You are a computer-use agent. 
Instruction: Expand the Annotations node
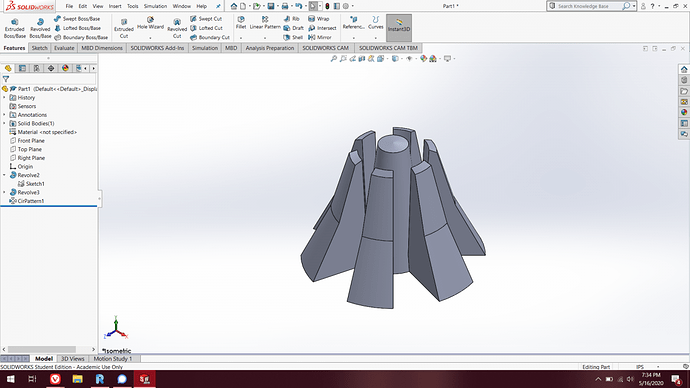coord(4,115)
